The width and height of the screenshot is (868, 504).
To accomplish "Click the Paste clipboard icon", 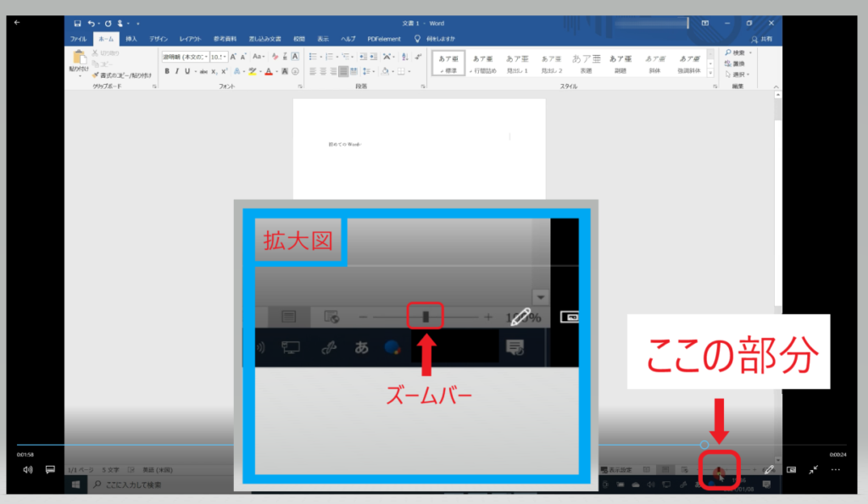I will click(78, 61).
